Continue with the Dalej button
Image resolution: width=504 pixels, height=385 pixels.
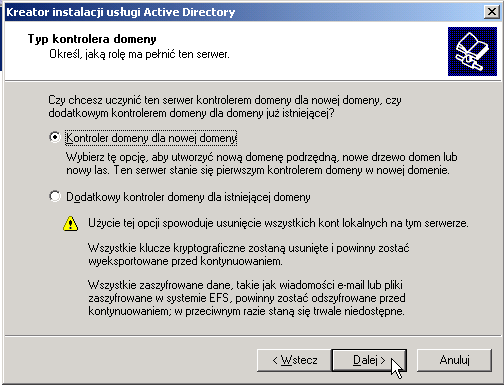pos(369,360)
